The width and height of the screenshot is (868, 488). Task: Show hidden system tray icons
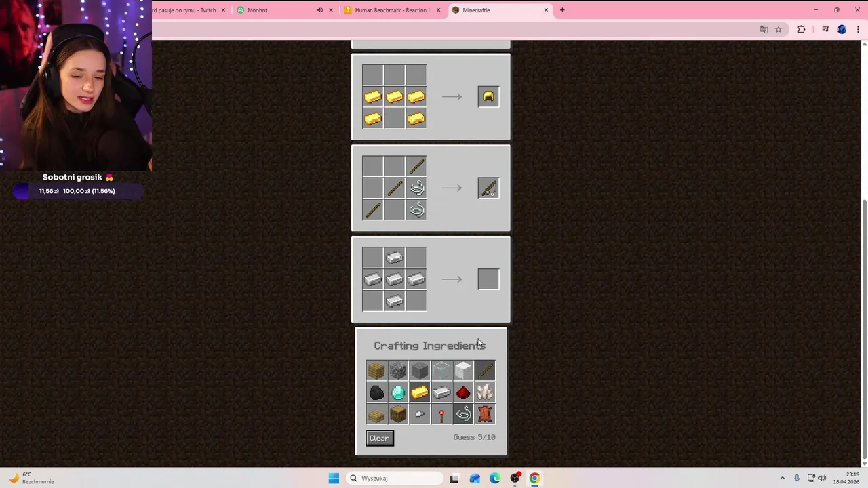point(782,479)
